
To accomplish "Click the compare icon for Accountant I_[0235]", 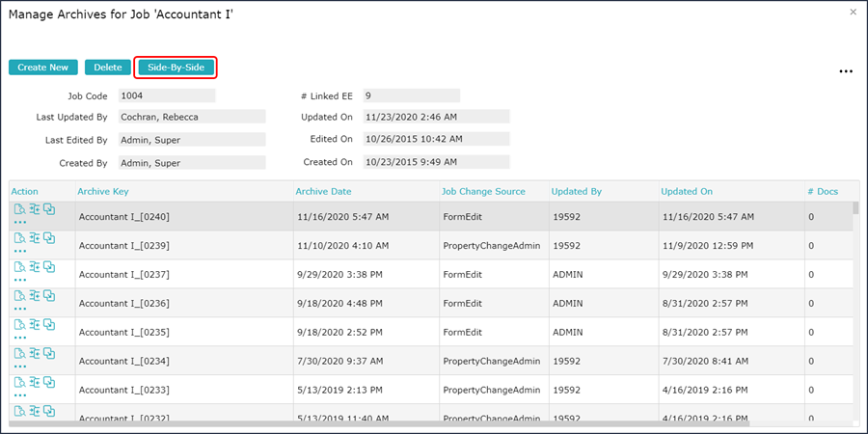I will [35, 325].
